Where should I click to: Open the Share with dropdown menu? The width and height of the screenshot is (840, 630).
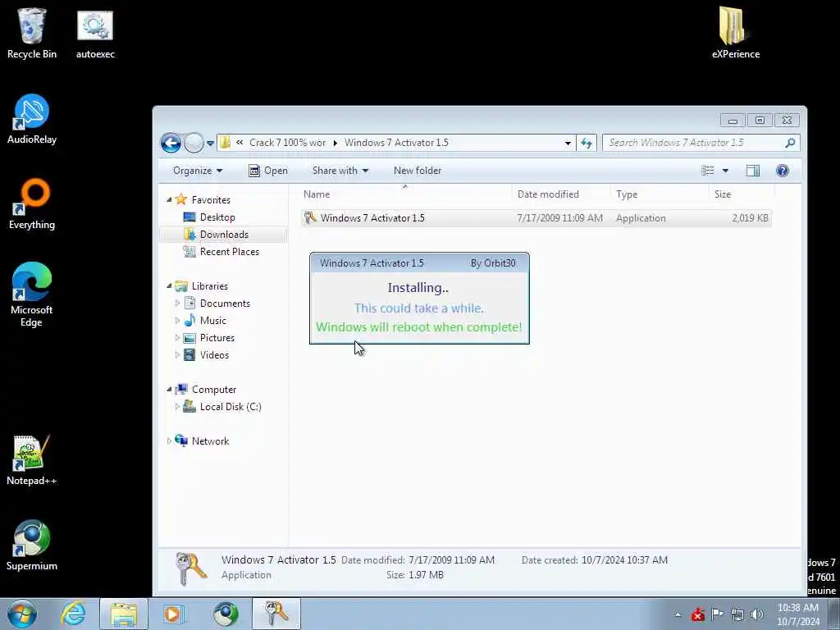point(340,171)
